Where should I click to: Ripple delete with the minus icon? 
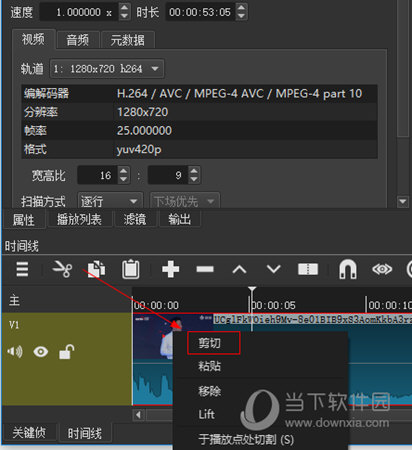click(x=205, y=269)
